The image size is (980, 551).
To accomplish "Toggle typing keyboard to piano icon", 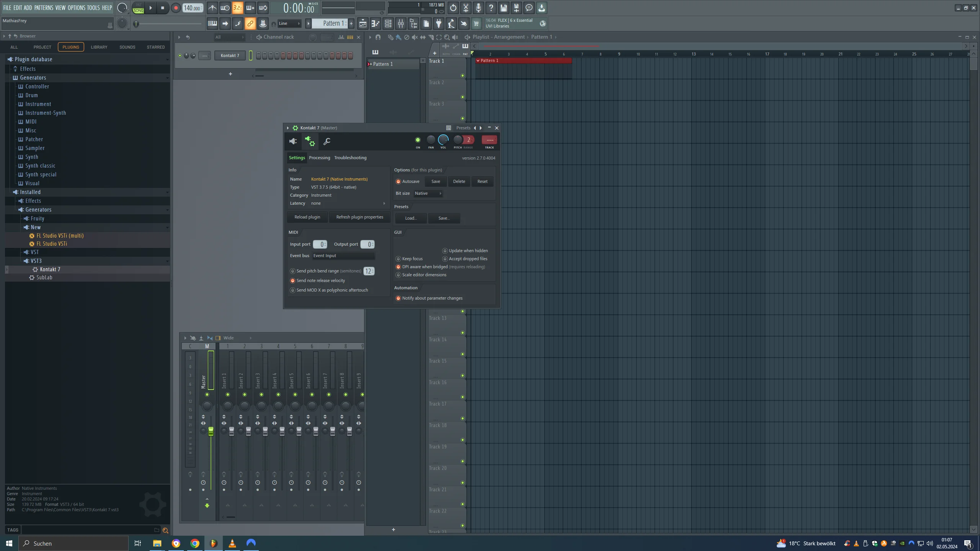I will pos(212,24).
